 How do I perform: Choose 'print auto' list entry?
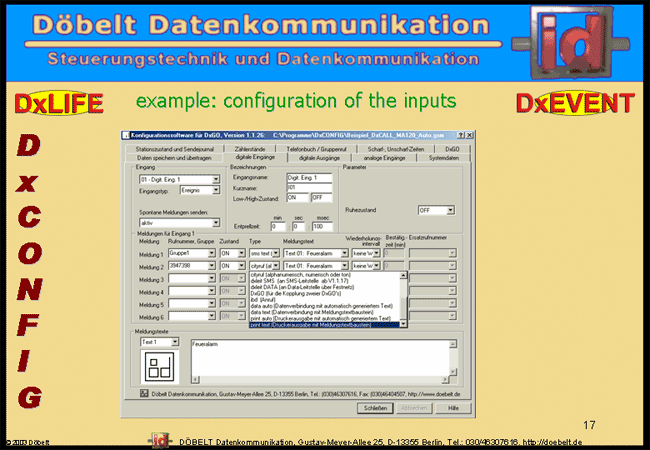325,318
